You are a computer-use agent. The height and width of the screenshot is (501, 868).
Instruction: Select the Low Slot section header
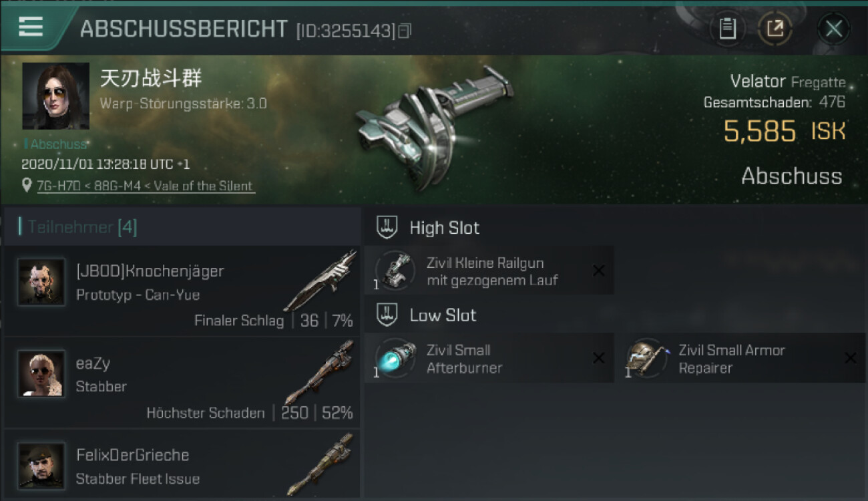tap(427, 315)
